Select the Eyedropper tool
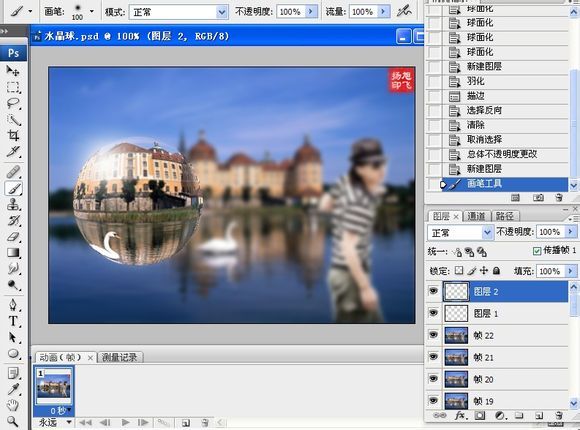Viewport: 580px width, 430px height. [13, 389]
